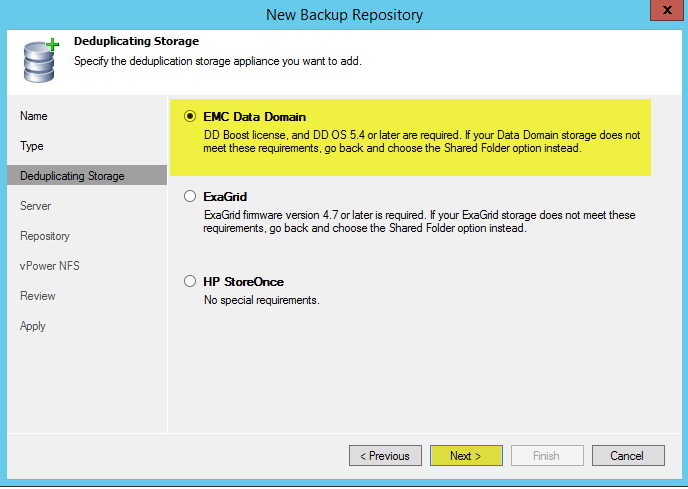Click the 'New Backup Repository' window title
Image resolution: width=688 pixels, height=489 pixels.
tap(344, 15)
